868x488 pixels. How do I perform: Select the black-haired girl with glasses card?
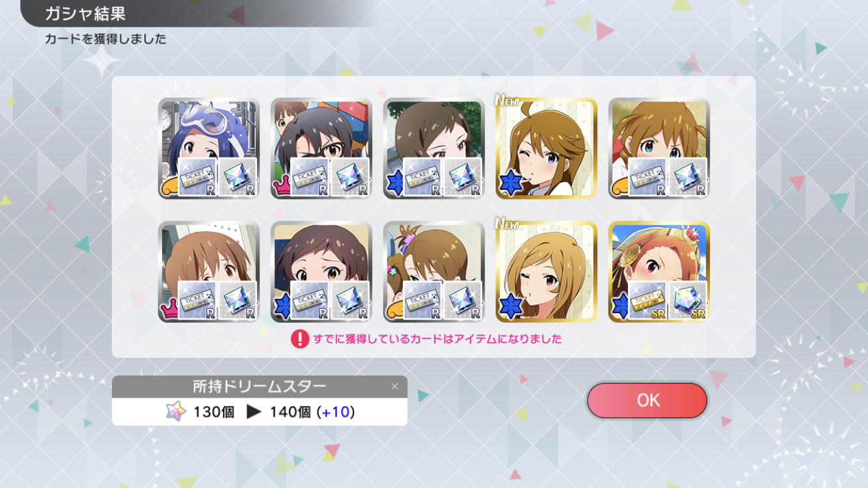click(x=321, y=148)
